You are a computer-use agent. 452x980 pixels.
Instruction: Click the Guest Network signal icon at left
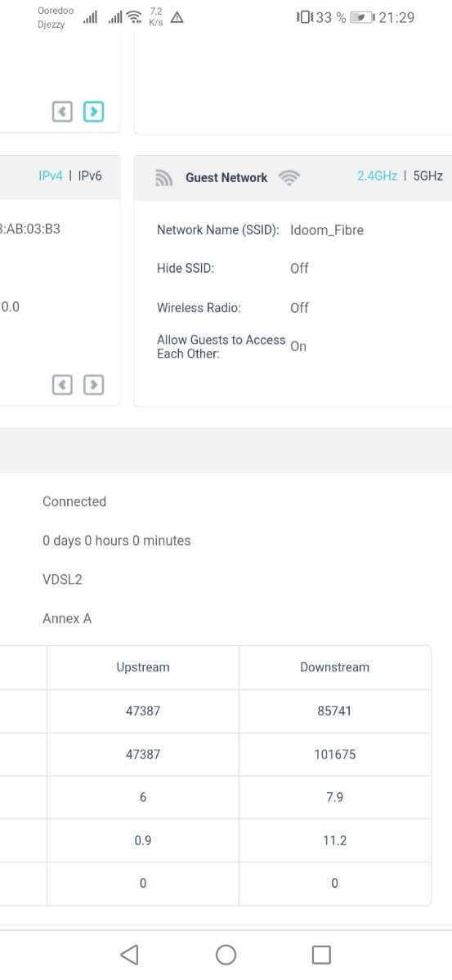pyautogui.click(x=164, y=178)
